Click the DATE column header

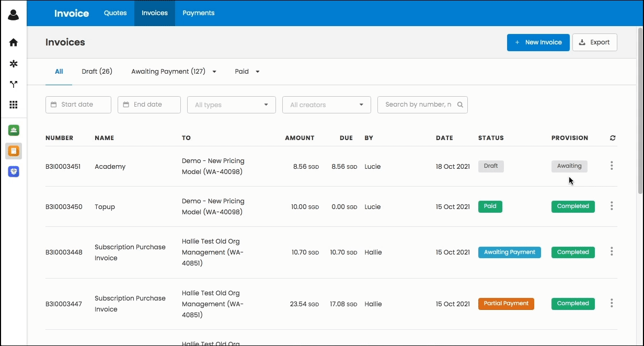(x=444, y=138)
